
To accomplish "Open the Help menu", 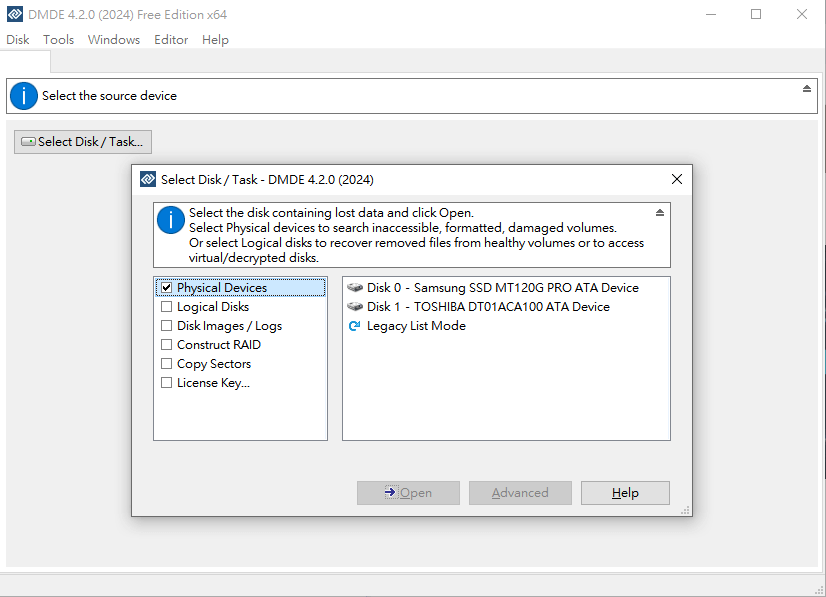I will coord(215,40).
